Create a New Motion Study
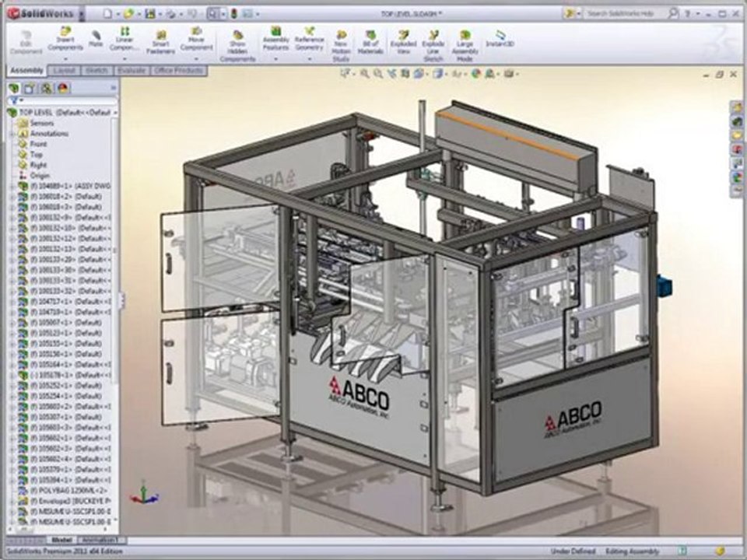747x560 pixels. point(341,46)
